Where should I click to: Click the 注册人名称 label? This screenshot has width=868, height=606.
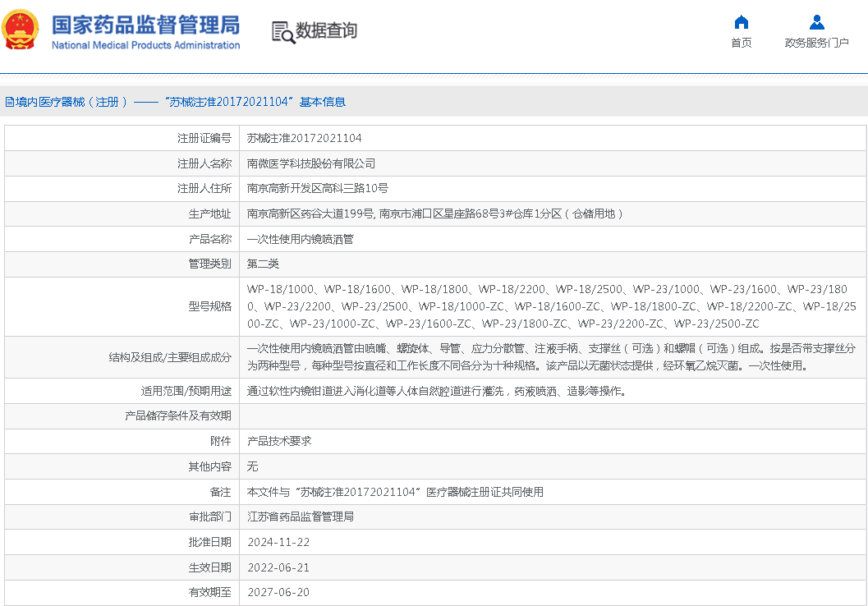pos(204,163)
